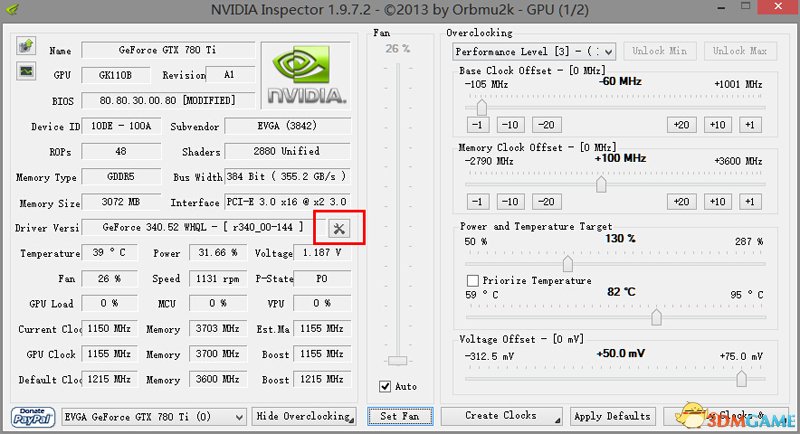The image size is (800, 434).
Task: Minimize the NVIDIA Inspector window
Action: tap(721, 8)
